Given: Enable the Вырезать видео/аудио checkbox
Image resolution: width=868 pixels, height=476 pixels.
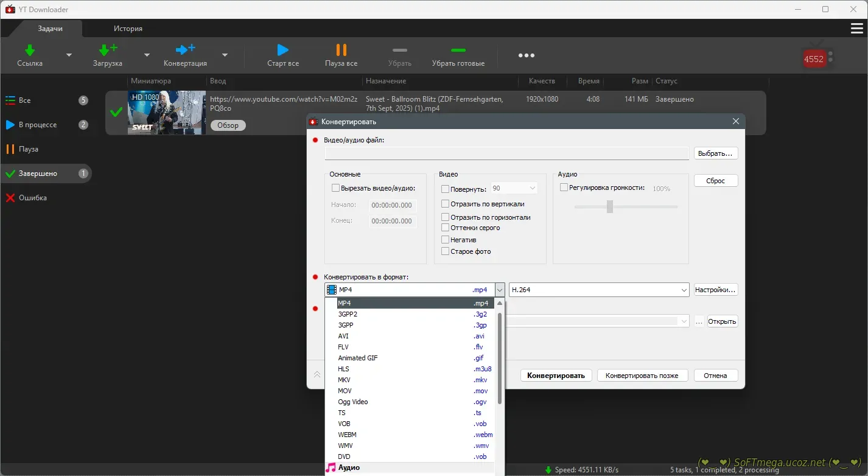Looking at the screenshot, I should coord(335,188).
